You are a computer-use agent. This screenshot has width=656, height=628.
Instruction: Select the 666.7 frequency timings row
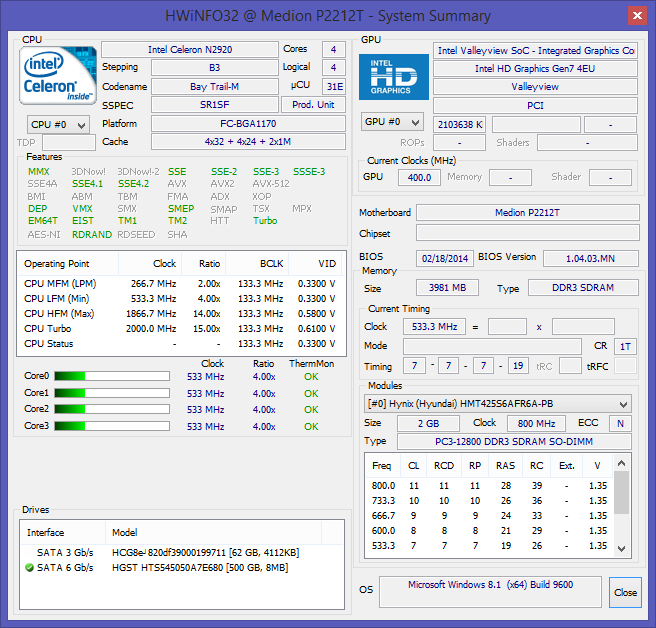tap(489, 516)
